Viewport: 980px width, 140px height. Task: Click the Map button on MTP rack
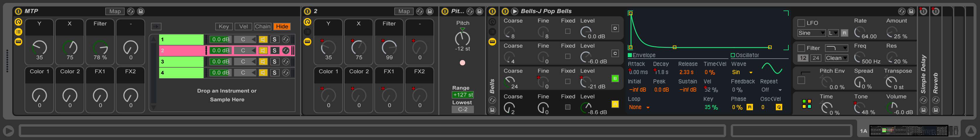(114, 11)
